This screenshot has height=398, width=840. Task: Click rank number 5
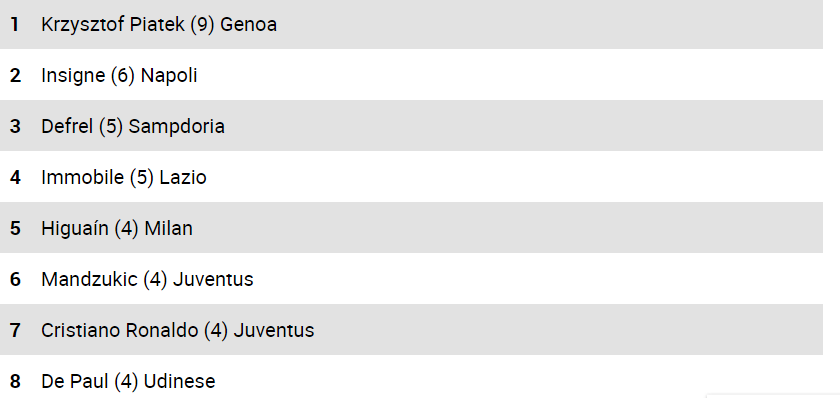(15, 228)
